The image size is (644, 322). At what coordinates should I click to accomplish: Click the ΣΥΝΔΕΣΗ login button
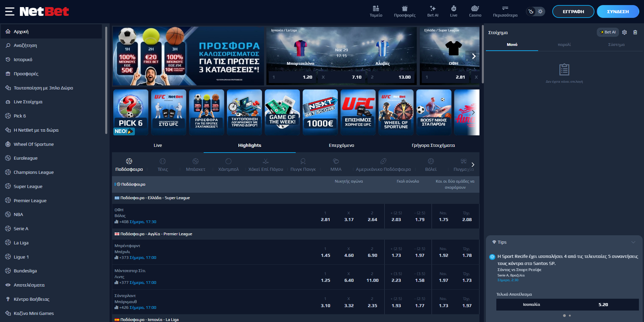tap(618, 11)
